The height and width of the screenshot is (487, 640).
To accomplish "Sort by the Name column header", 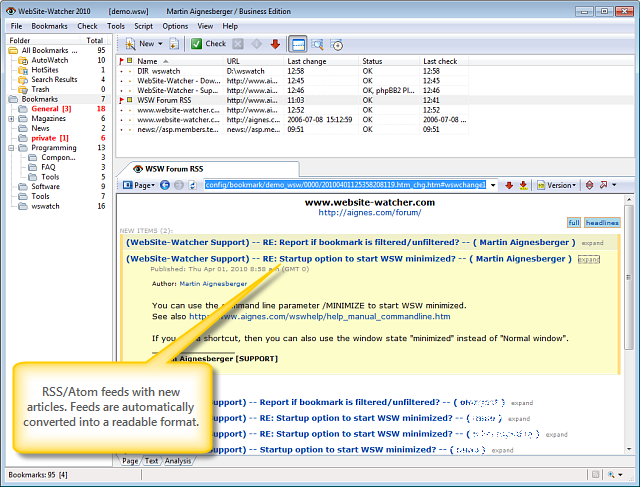I will pyautogui.click(x=179, y=61).
